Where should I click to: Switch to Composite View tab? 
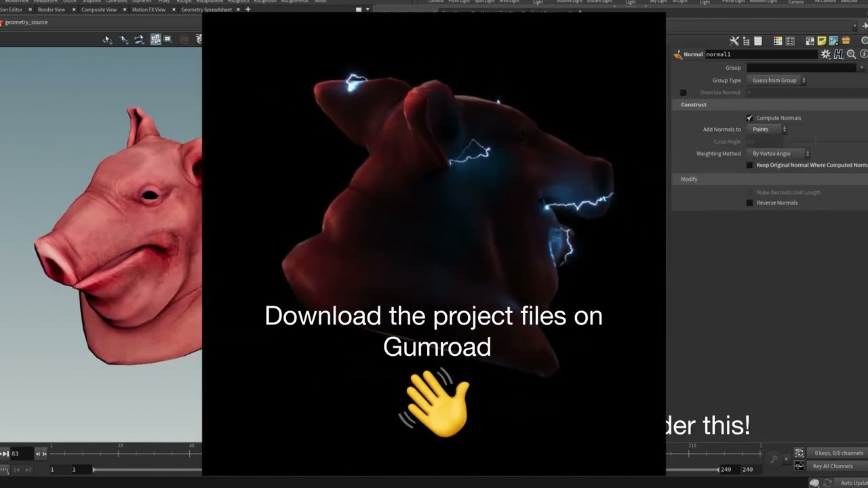coord(99,9)
